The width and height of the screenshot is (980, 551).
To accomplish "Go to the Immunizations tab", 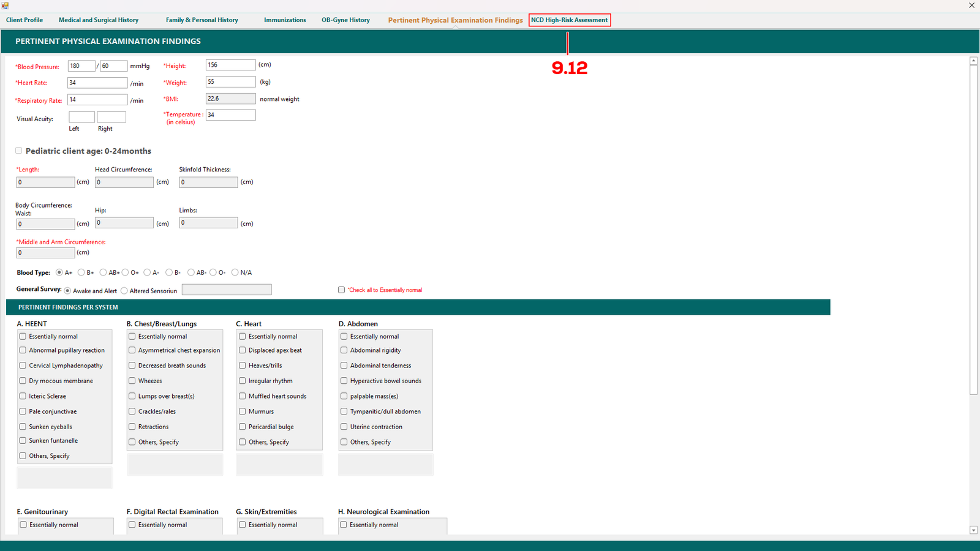I will [285, 20].
